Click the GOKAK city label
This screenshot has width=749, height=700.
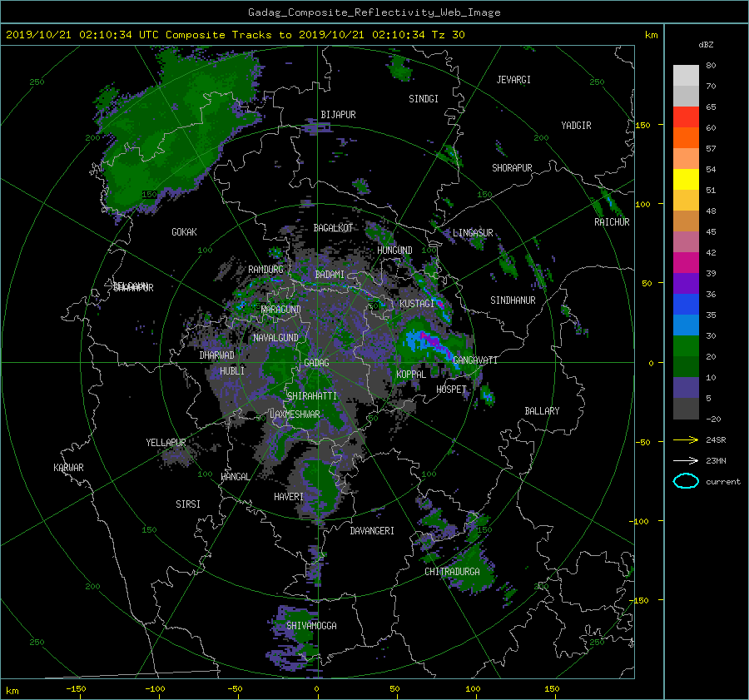click(x=184, y=232)
